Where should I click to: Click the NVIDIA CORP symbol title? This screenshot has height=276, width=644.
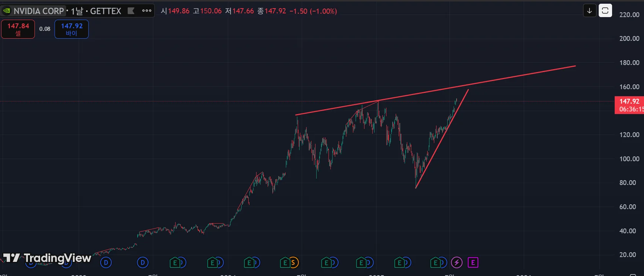[x=39, y=11]
